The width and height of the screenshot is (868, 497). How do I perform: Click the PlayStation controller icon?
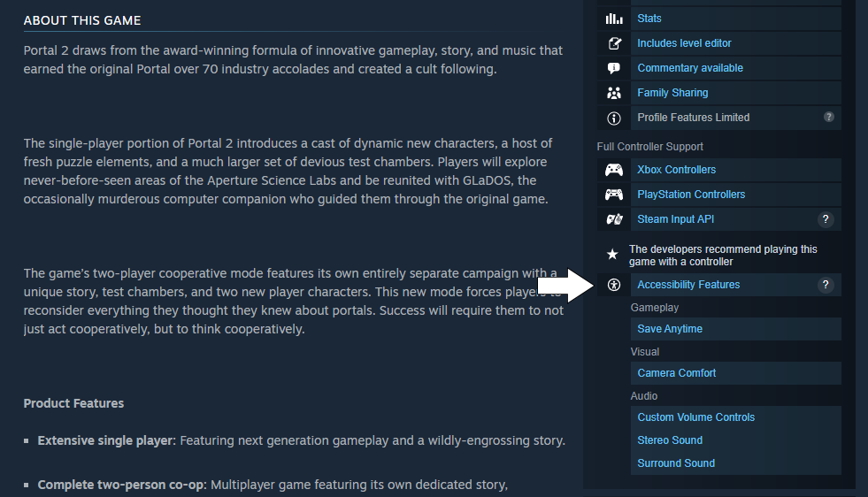614,195
